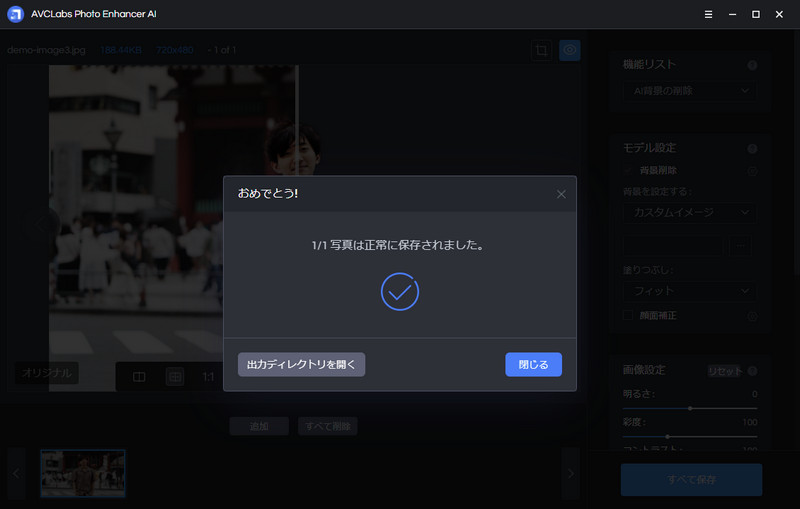Select the demo-image3 thumbnail
The height and width of the screenshot is (509, 800).
coord(83,473)
